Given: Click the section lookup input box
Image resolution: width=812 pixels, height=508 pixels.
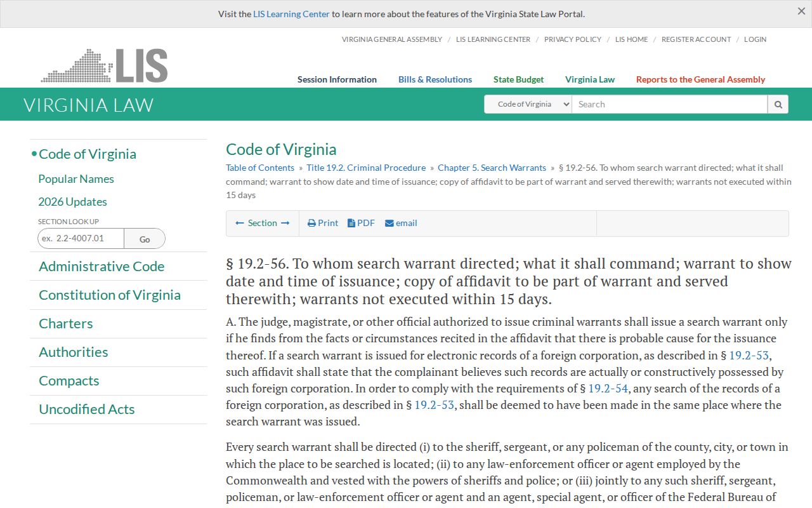Looking at the screenshot, I should tap(81, 239).
